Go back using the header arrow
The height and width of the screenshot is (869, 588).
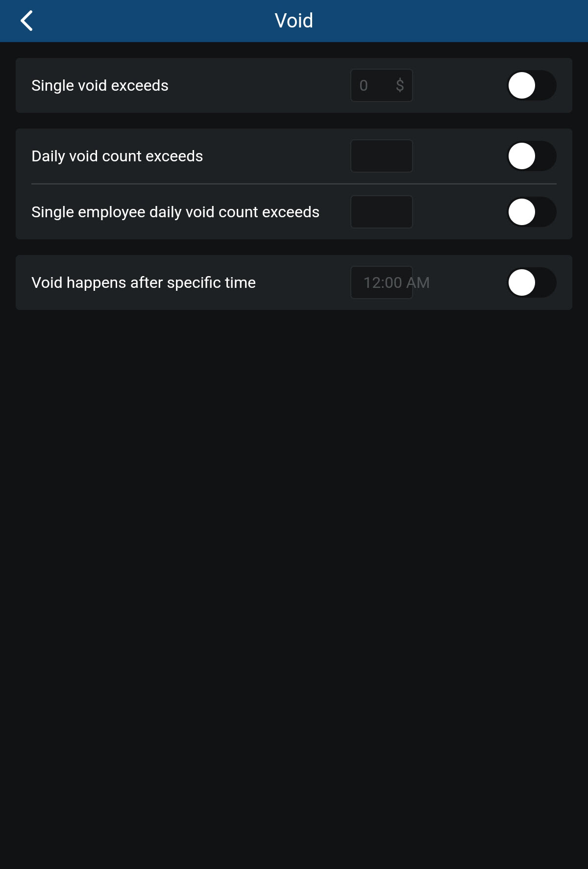(x=27, y=21)
